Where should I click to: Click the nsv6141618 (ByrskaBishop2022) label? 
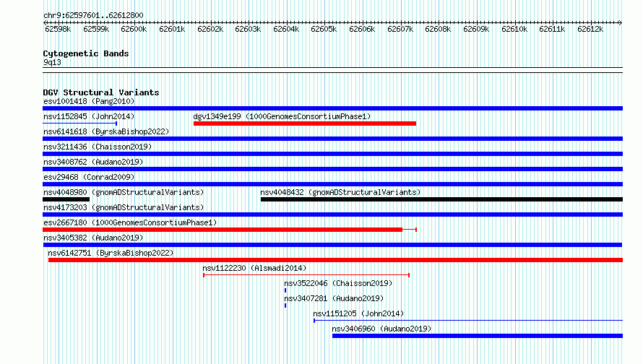point(106,131)
